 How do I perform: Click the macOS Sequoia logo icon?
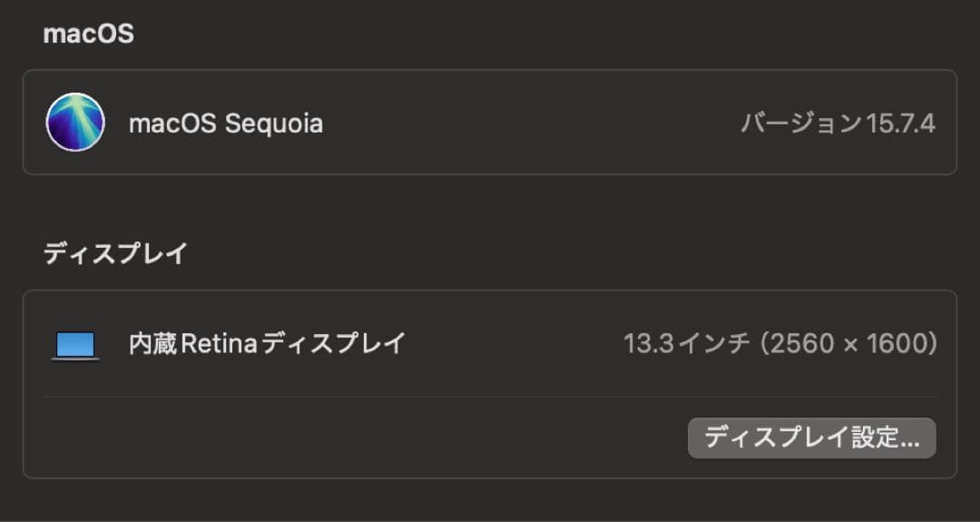pos(75,123)
